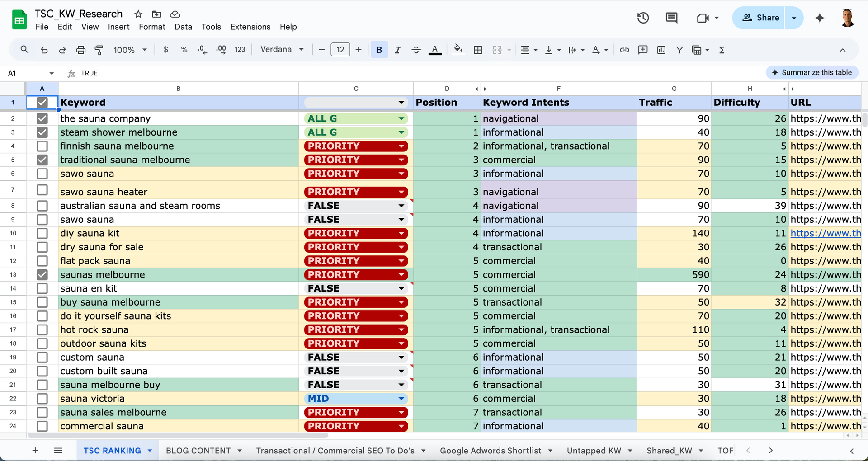Open the comments panel icon
Viewport: 868px width, 461px height.
[671, 18]
